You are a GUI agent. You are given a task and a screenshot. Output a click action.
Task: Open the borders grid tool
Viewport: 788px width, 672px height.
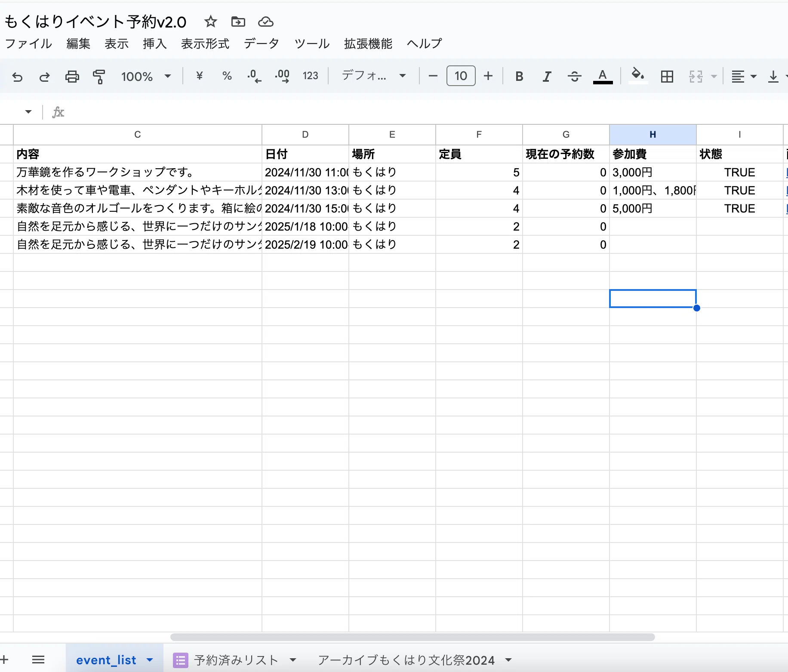[x=667, y=77]
